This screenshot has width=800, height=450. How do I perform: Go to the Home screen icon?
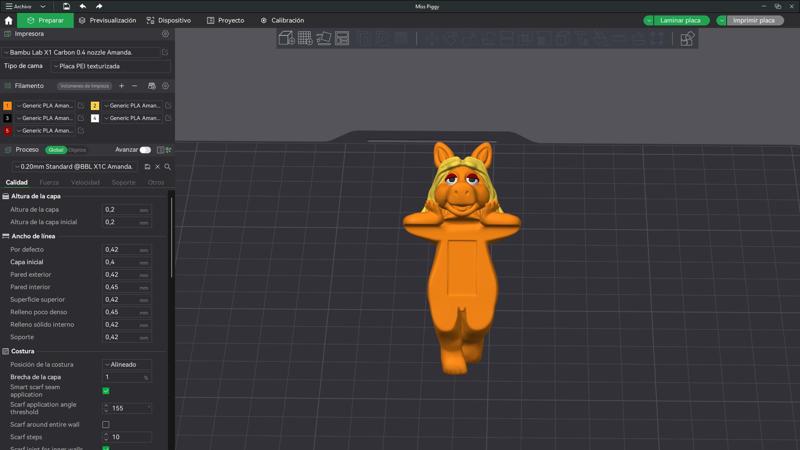coord(8,20)
